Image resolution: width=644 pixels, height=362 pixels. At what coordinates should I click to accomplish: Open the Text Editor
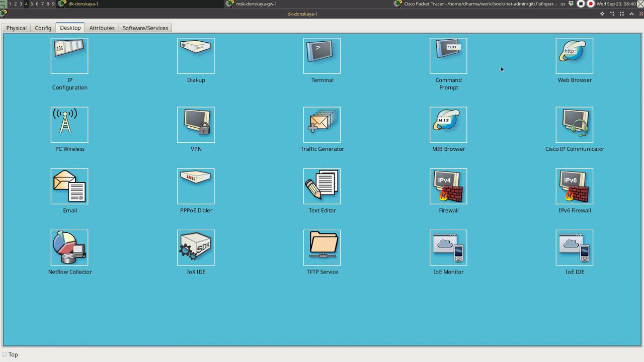pyautogui.click(x=322, y=186)
